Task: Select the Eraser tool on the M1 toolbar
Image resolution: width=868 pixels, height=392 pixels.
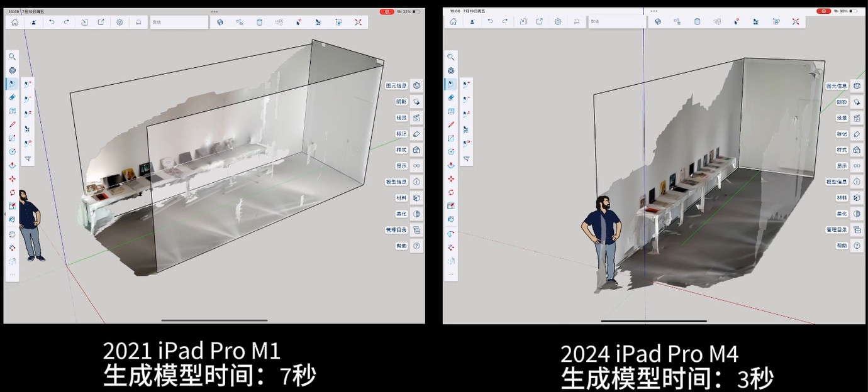Action: pyautogui.click(x=12, y=97)
